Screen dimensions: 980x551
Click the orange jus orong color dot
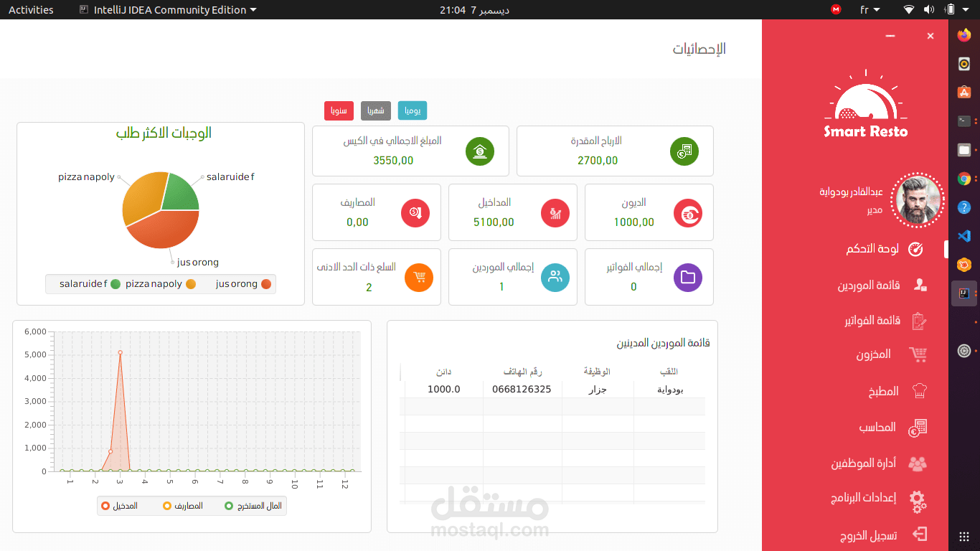click(267, 283)
